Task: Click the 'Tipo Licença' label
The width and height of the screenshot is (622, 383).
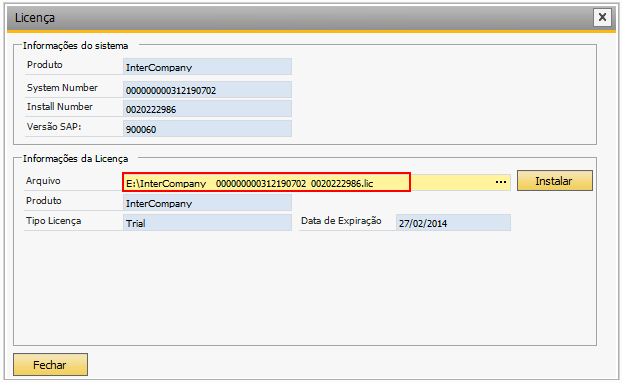Action: pyautogui.click(x=54, y=221)
